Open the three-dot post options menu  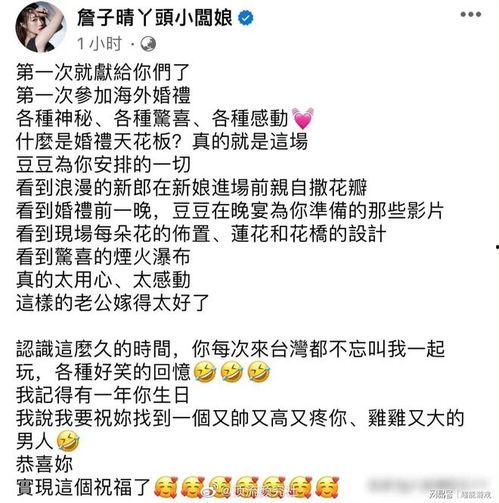pyautogui.click(x=471, y=14)
